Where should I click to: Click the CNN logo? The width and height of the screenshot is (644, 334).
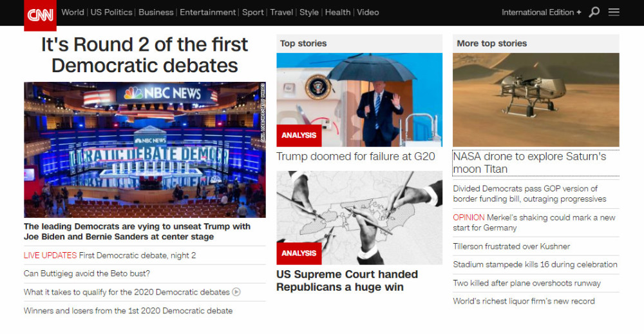[40, 15]
